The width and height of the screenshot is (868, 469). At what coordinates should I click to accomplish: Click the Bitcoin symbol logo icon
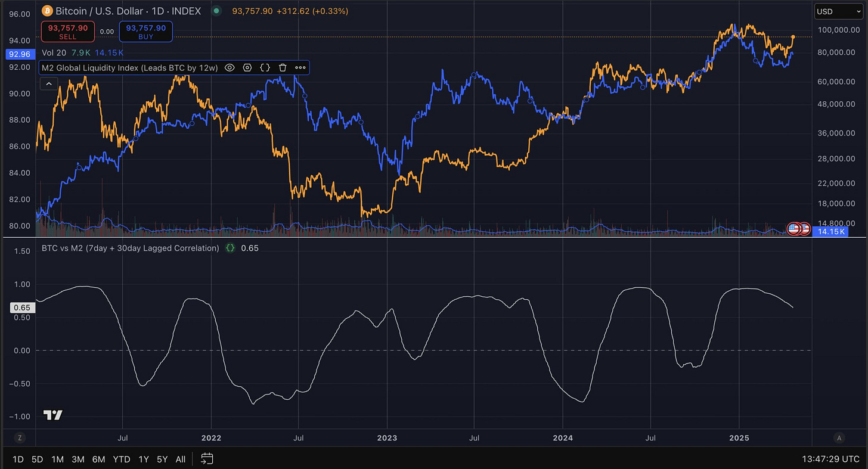pos(46,11)
